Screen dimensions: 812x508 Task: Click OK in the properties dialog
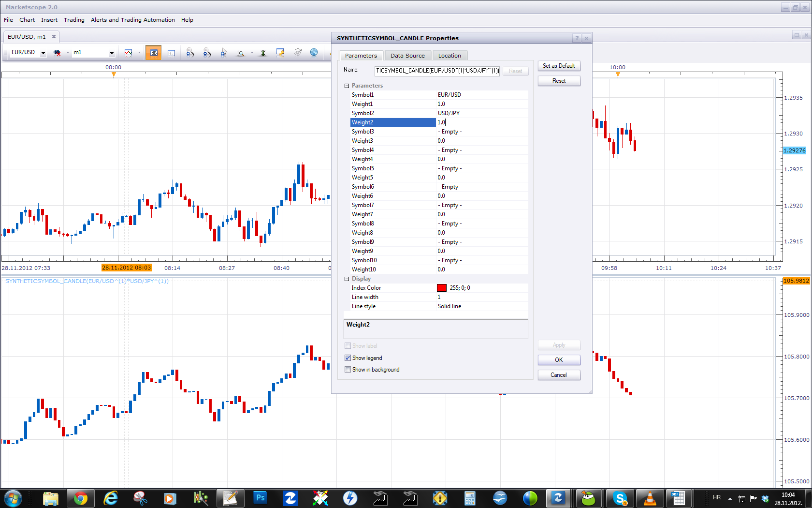(559, 360)
